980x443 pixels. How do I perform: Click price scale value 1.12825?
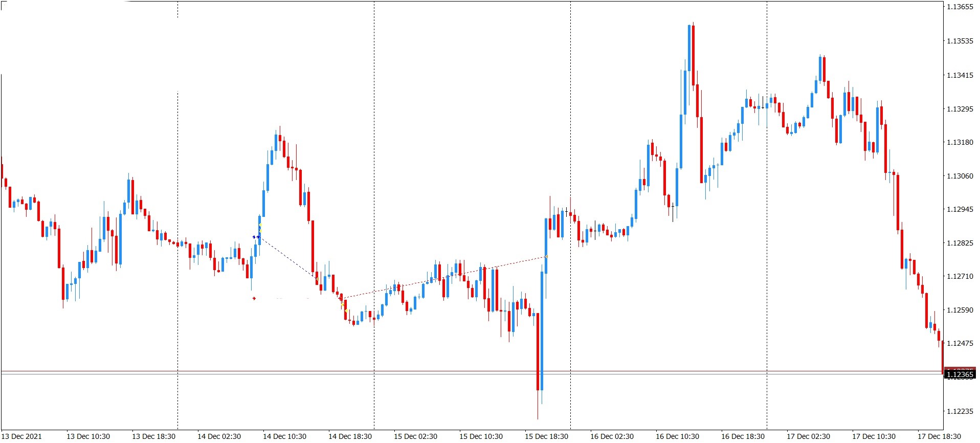click(x=960, y=243)
